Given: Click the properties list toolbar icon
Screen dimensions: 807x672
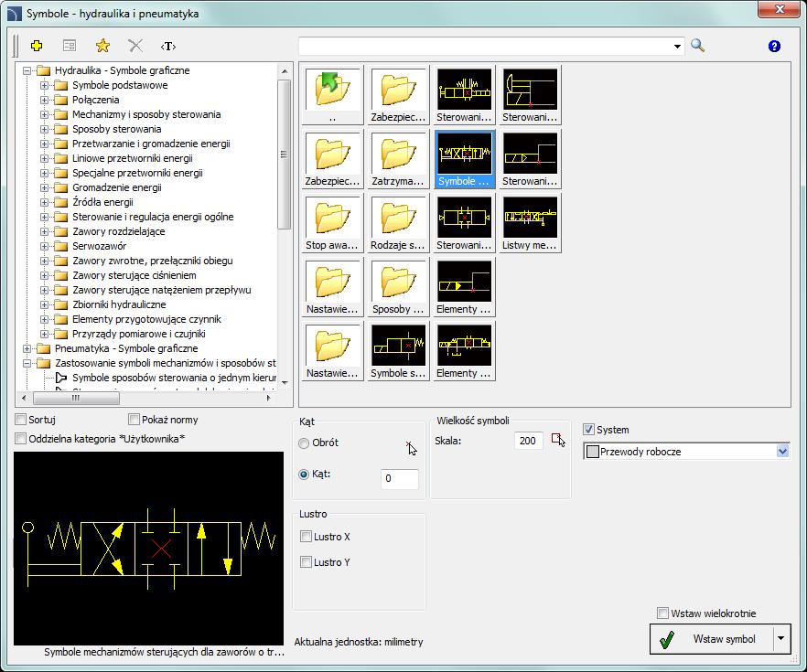Looking at the screenshot, I should (70, 46).
